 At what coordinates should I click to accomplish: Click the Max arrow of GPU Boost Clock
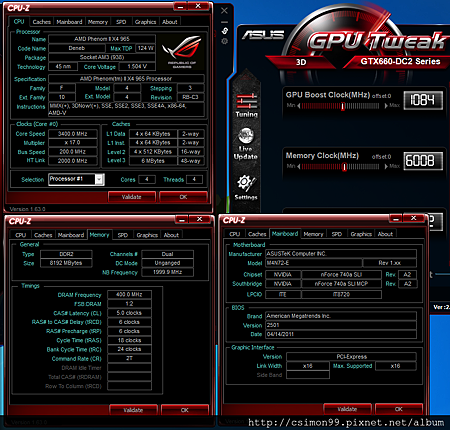(x=386, y=106)
